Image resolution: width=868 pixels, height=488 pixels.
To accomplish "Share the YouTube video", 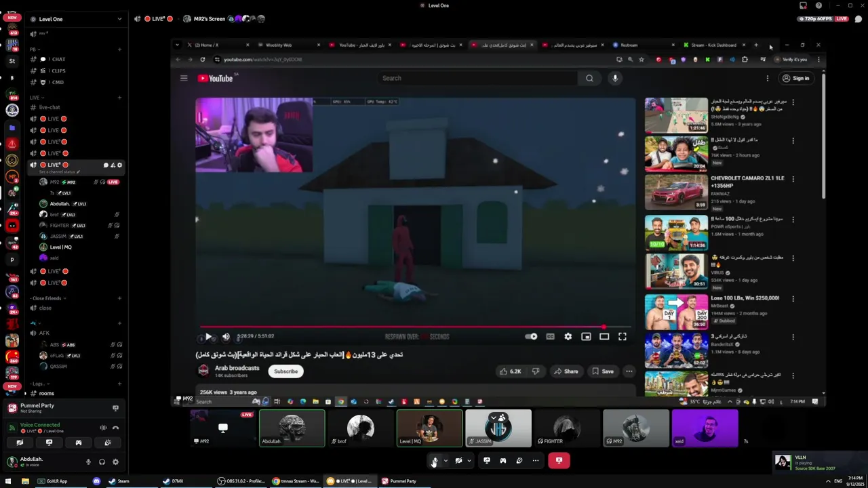I will tap(566, 371).
